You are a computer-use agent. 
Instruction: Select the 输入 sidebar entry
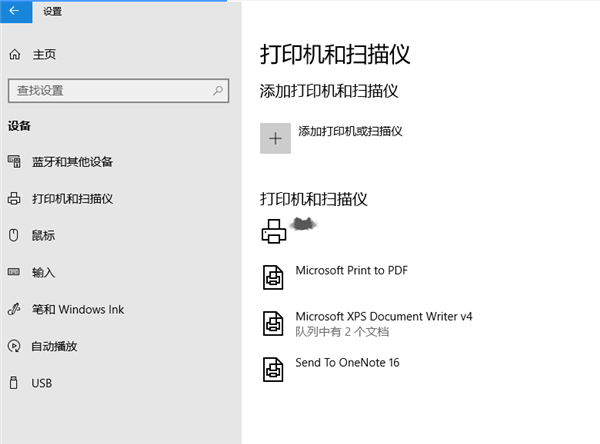pyautogui.click(x=43, y=273)
